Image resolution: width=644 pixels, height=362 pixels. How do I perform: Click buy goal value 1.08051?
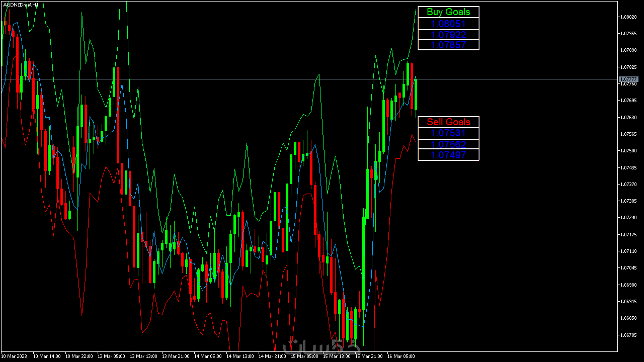tap(448, 24)
